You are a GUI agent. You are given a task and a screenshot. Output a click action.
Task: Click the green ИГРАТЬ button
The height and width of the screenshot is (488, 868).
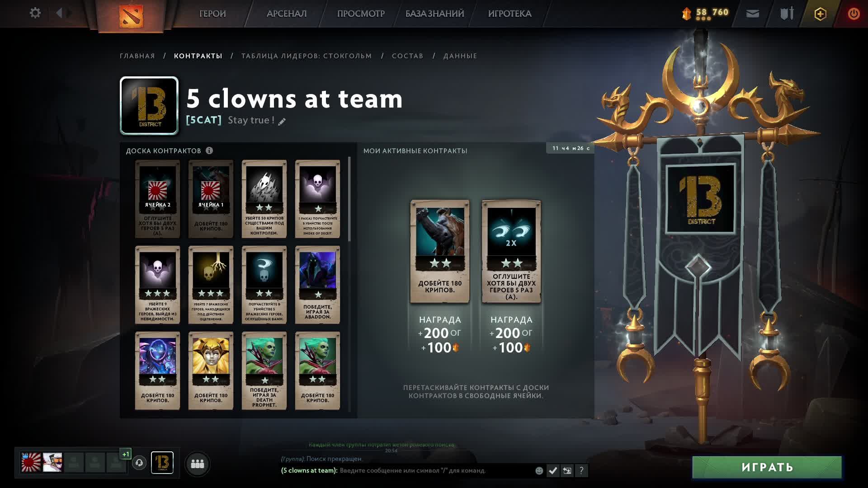tap(767, 467)
